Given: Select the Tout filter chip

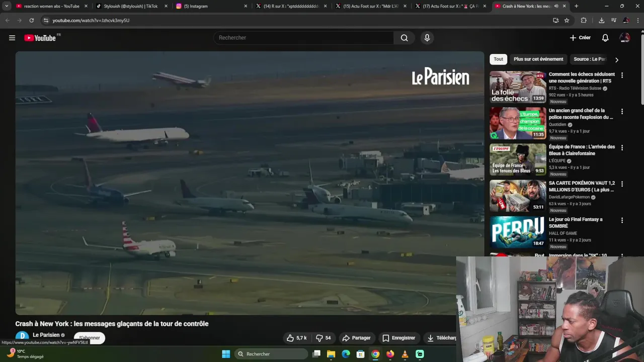Looking at the screenshot, I should tap(498, 59).
